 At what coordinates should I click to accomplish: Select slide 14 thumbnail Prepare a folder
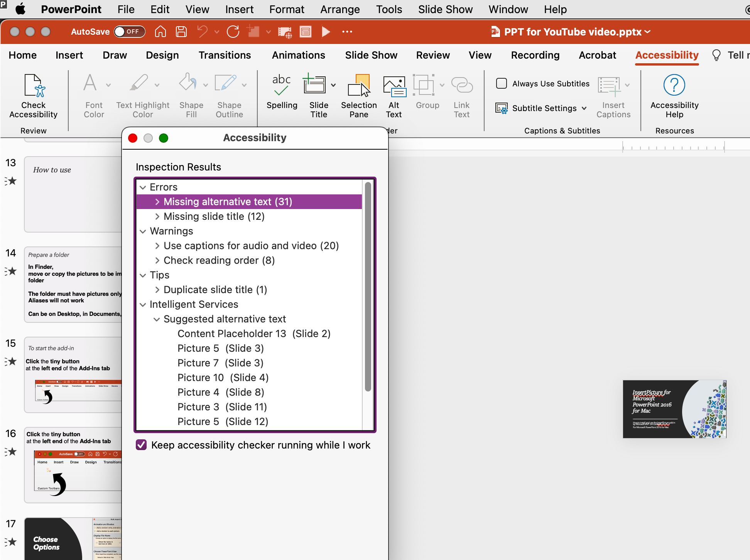[73, 285]
